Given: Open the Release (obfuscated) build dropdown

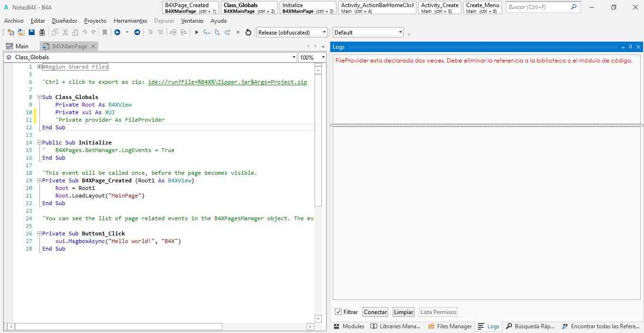Looking at the screenshot, I should (x=324, y=33).
